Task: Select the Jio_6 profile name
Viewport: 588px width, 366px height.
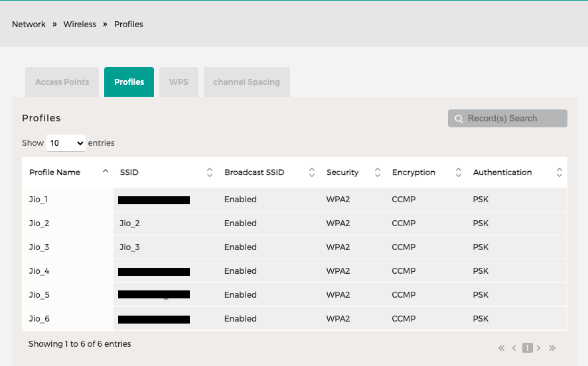Action: 39,319
